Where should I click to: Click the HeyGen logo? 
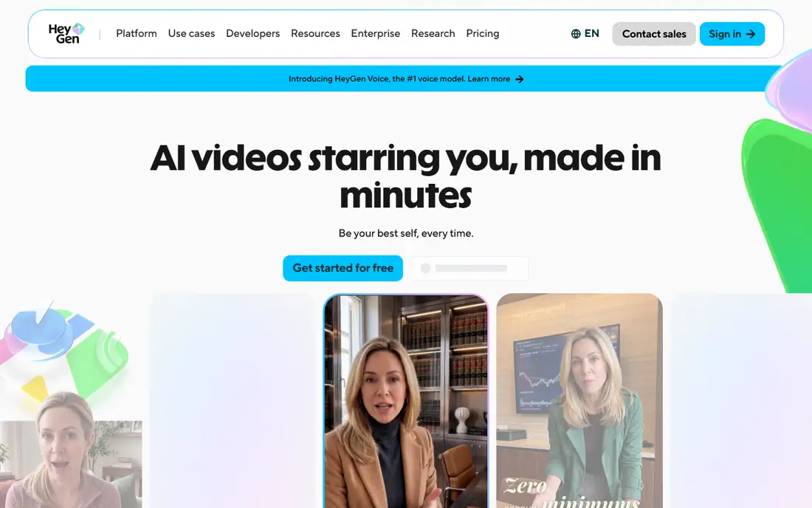coord(66,34)
